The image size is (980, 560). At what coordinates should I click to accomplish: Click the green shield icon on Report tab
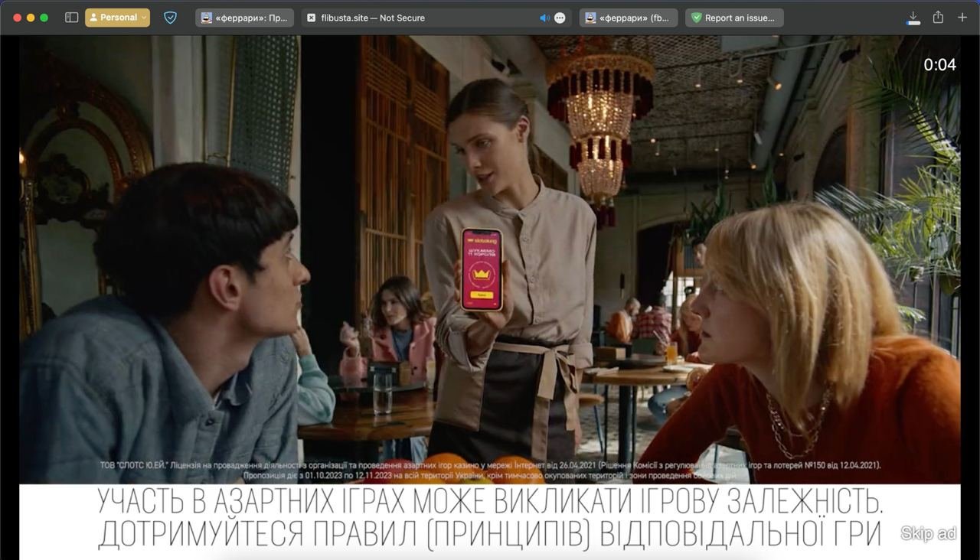[696, 18]
